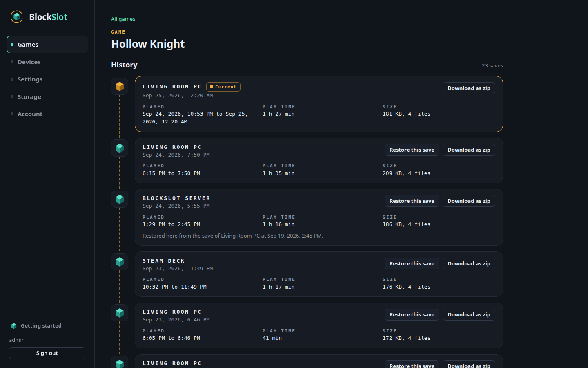
Task: Restore the BlockSlot Server save
Action: click(412, 201)
